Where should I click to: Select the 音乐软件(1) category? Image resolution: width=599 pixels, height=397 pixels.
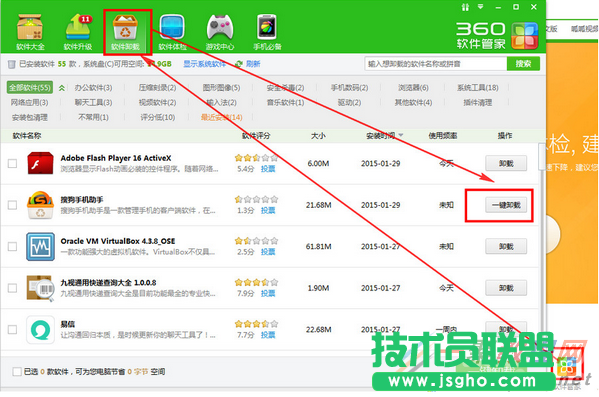285,102
